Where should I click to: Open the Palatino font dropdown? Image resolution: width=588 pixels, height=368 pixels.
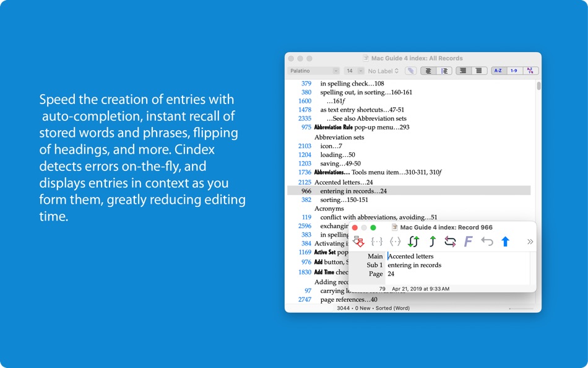(314, 71)
